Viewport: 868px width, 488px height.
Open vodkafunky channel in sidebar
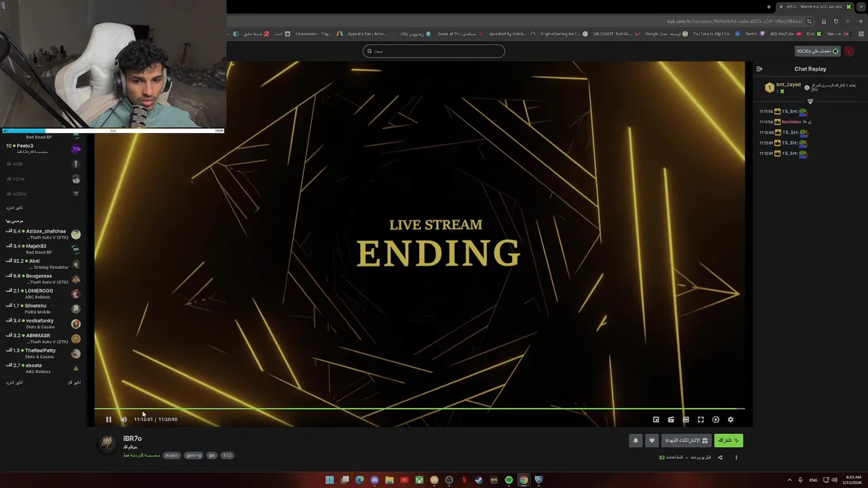click(x=43, y=323)
